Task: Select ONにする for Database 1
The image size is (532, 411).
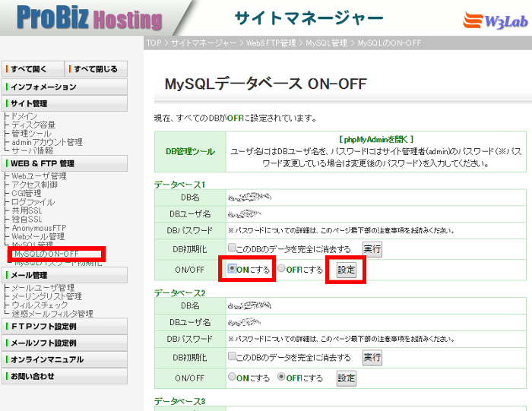Action: coord(233,269)
